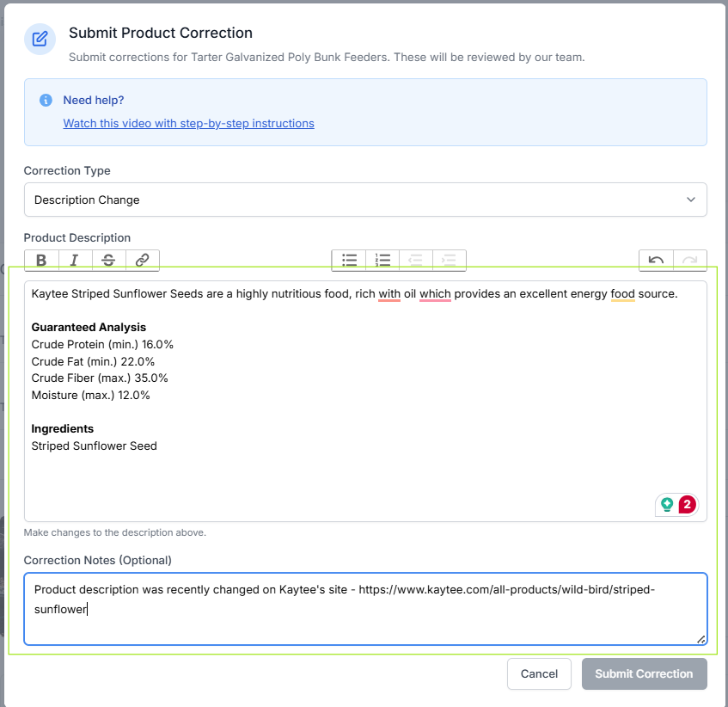Click the underlined word "food" before source

(622, 294)
